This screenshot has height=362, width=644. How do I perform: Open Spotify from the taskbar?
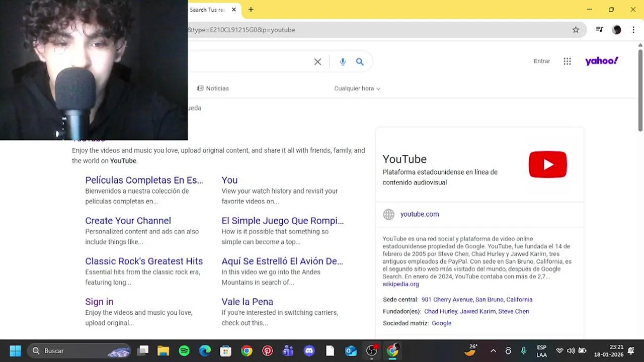coord(184,350)
